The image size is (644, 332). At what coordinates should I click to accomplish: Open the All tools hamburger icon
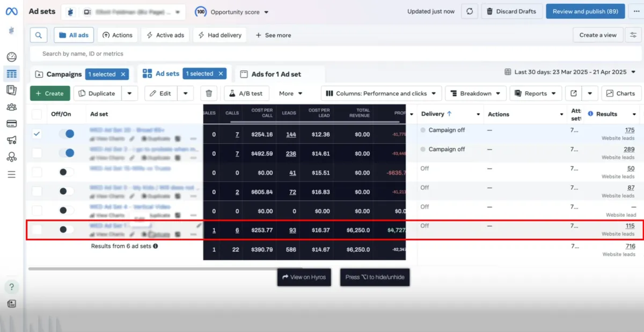tap(11, 174)
